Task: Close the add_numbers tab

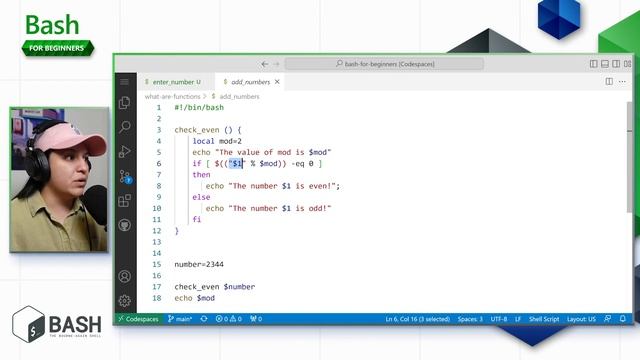Action: pos(277,82)
